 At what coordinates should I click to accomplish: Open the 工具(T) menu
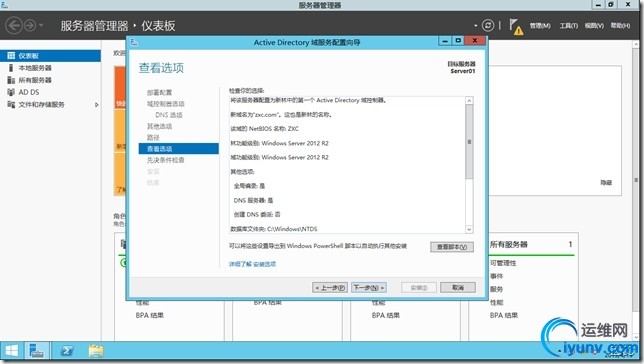coord(568,25)
